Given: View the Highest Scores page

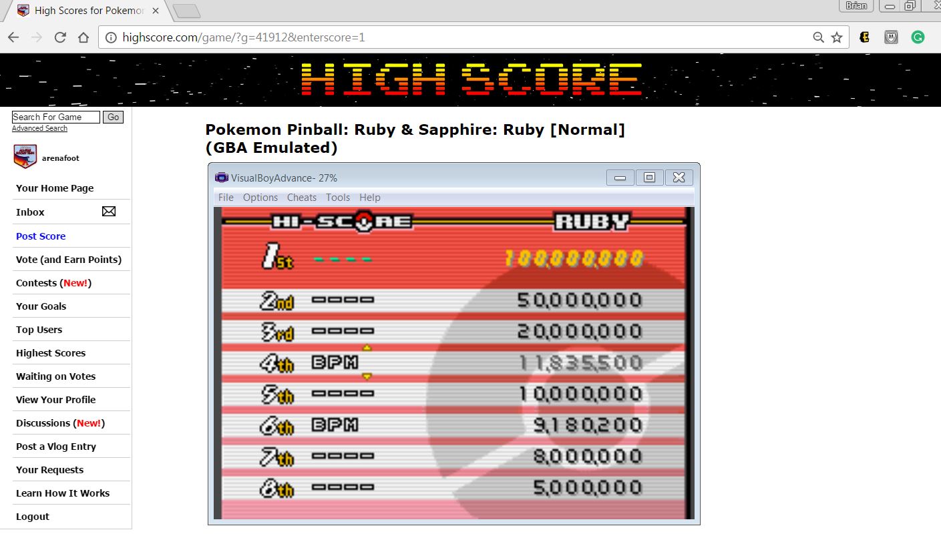Looking at the screenshot, I should [x=51, y=353].
